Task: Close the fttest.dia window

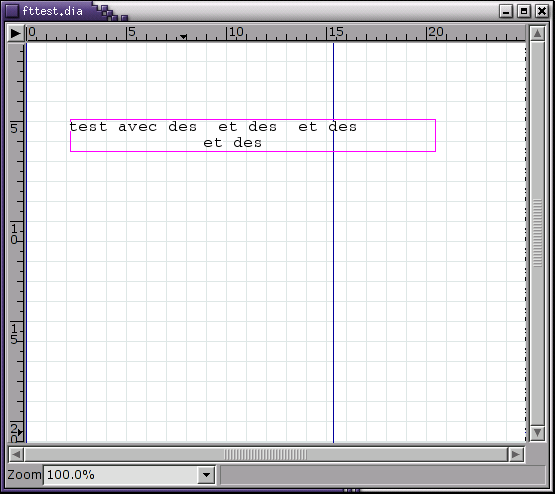Action: [542, 11]
